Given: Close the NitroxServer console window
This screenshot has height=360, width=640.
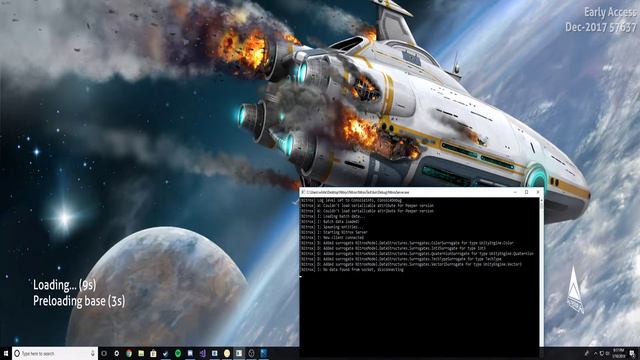Looking at the screenshot, I should 538,192.
